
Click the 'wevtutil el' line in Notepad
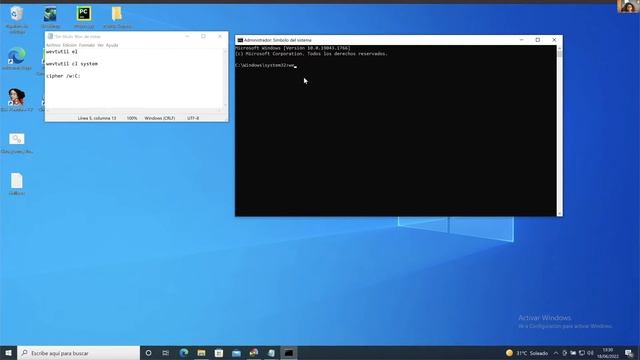click(62, 52)
